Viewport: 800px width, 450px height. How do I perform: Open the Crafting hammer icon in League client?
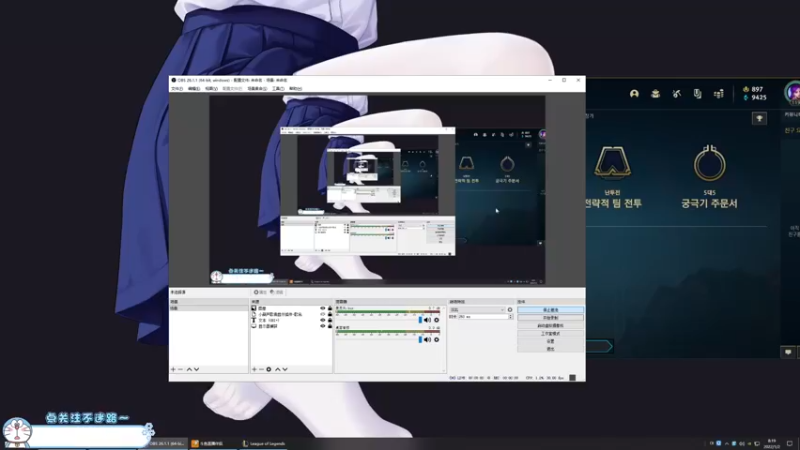[x=677, y=94]
